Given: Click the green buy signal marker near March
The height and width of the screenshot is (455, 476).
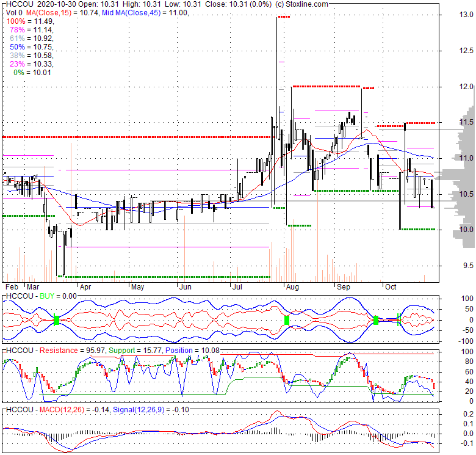Looking at the screenshot, I should 56,320.
